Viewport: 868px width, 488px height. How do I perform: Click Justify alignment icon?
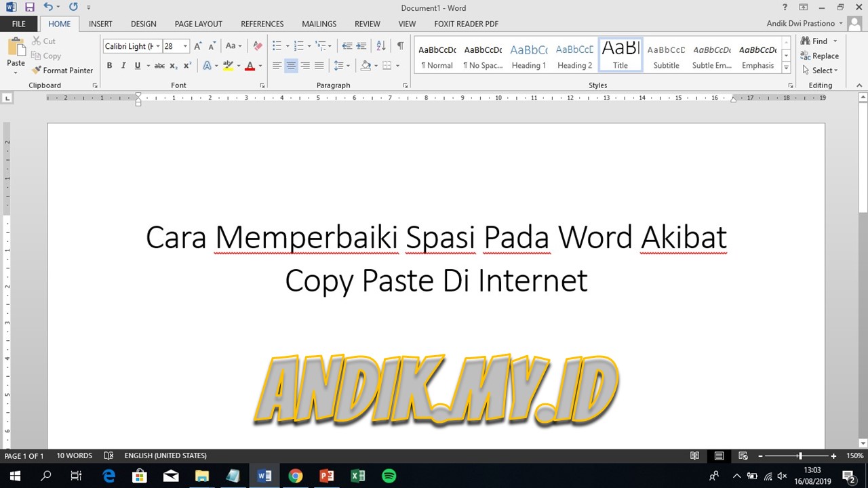319,66
